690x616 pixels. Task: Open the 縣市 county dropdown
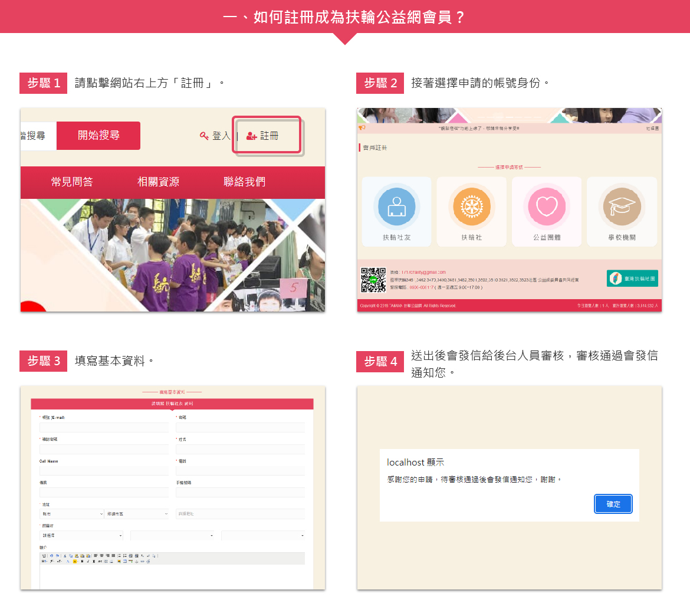(72, 514)
